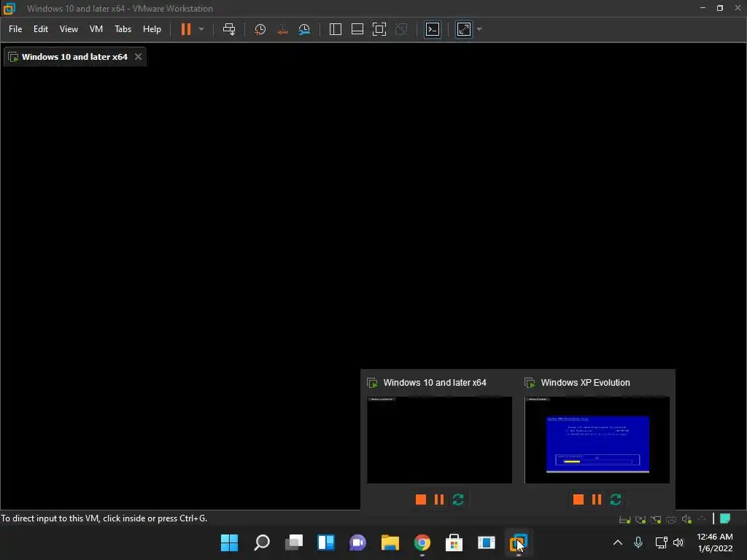This screenshot has width=747, height=560.
Task: Open the power options dropdown arrow
Action: (x=201, y=29)
